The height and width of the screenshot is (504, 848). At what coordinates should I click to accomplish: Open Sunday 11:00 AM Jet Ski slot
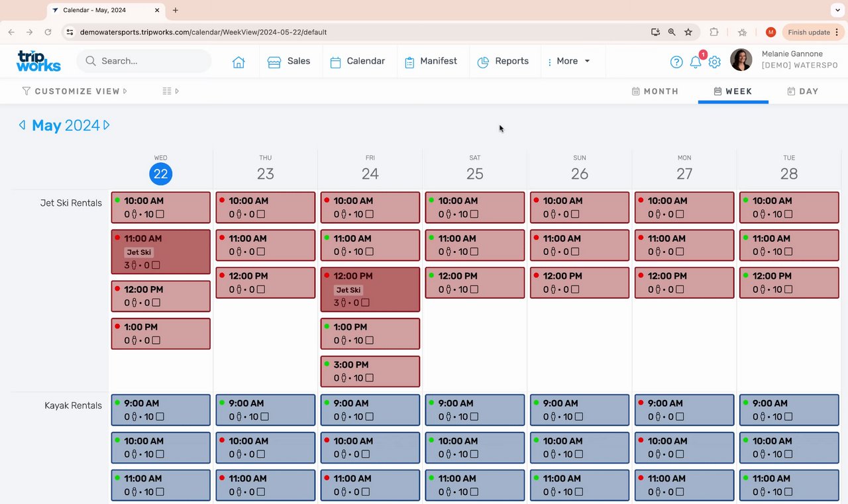[580, 245]
